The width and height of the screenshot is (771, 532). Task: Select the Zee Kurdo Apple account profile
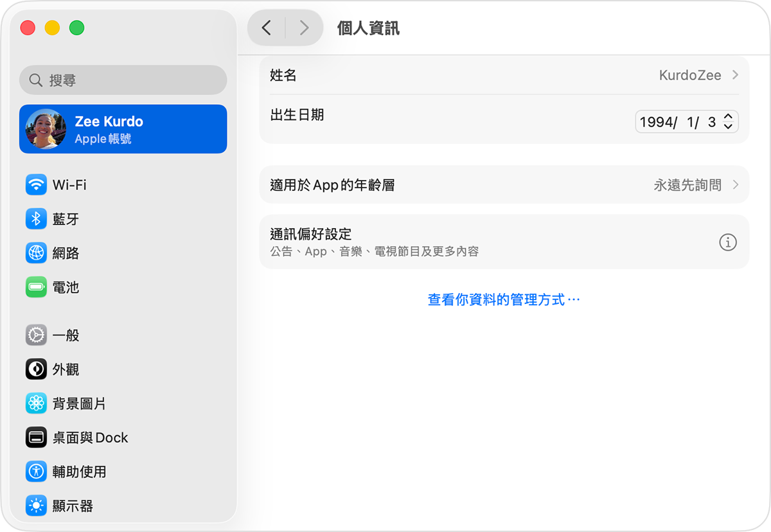pyautogui.click(x=123, y=129)
